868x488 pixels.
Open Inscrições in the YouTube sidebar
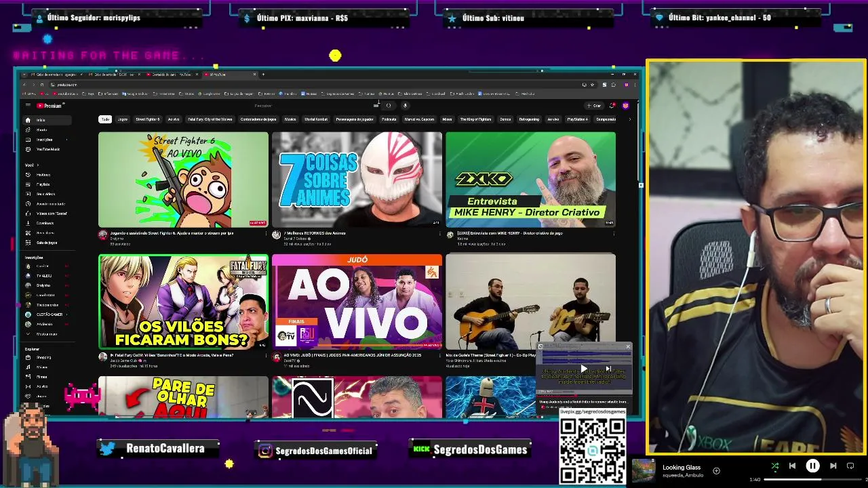coord(47,140)
